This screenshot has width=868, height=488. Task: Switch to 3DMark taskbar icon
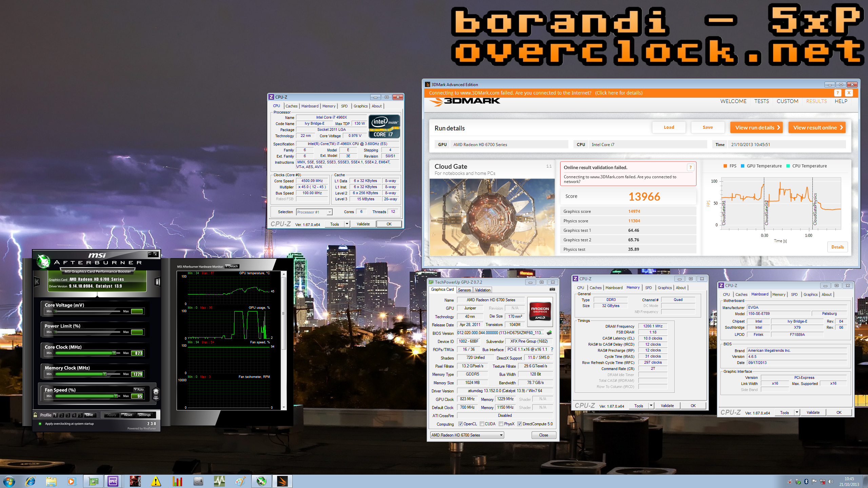coord(282,481)
